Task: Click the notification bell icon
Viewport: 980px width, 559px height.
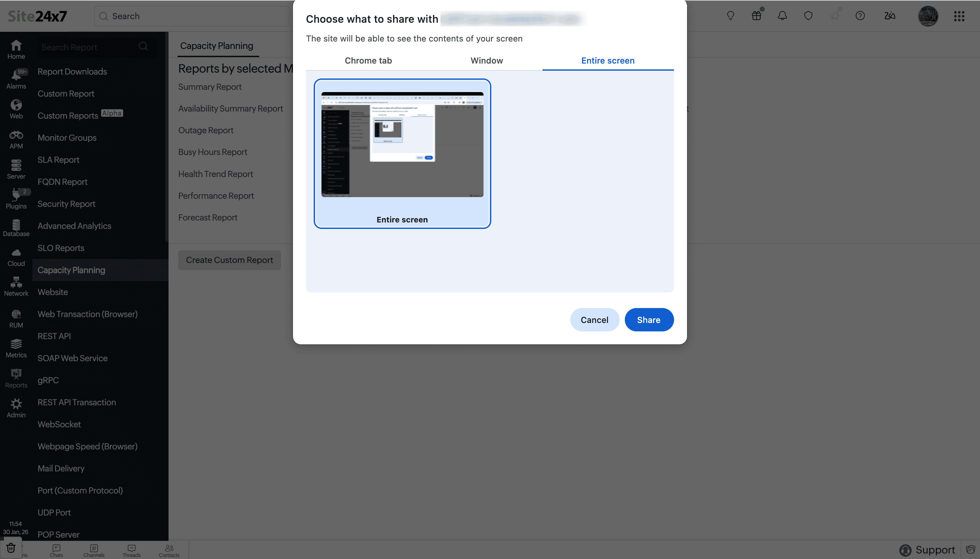Action: tap(782, 16)
